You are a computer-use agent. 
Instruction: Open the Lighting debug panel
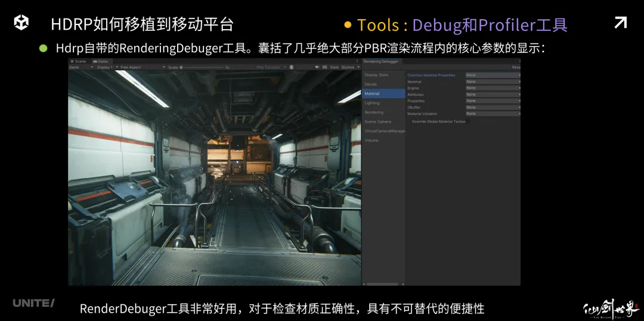click(383, 103)
